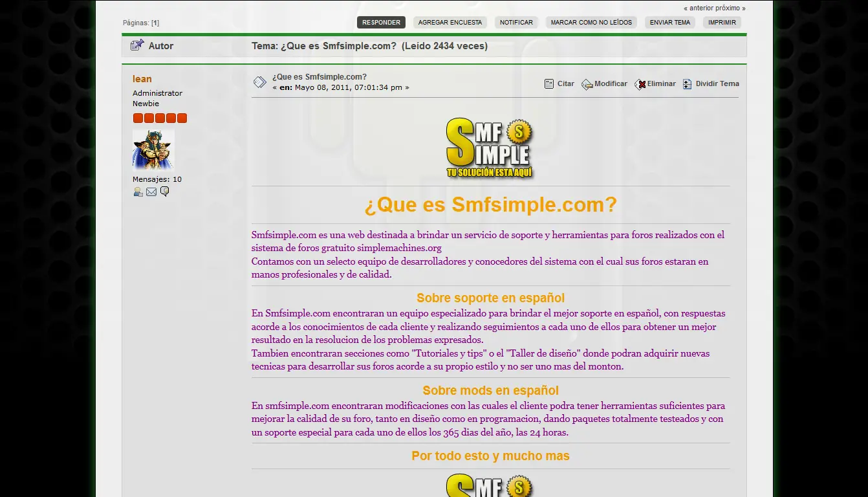The image size is (868, 497).
Task: Open post title ¿Que es Smfsimple.com? link
Action: (320, 76)
